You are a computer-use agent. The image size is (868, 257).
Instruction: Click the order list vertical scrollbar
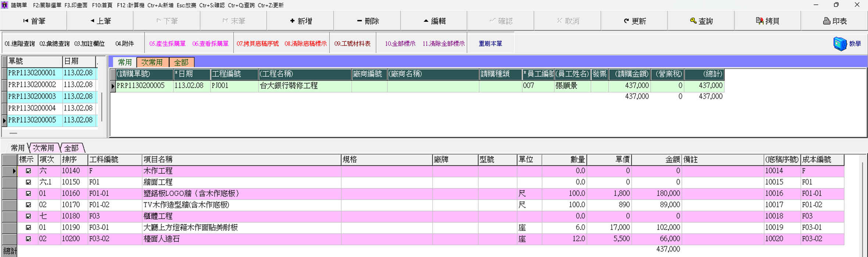[x=102, y=107]
